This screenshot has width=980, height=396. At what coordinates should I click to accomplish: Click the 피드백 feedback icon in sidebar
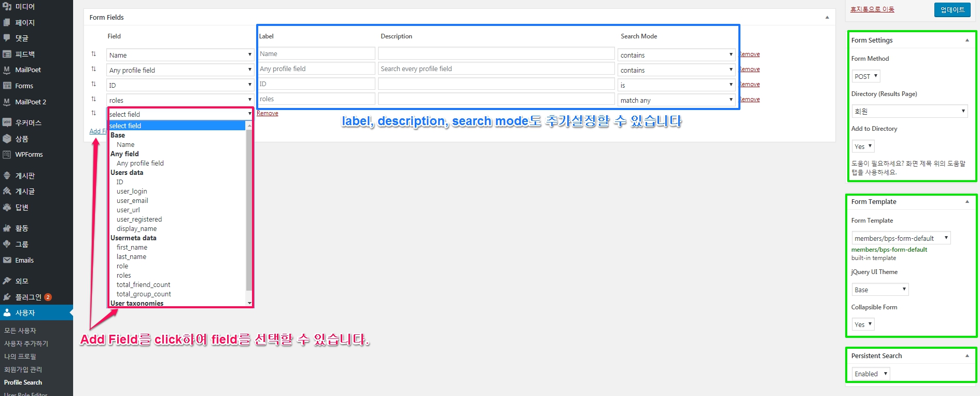[7, 54]
